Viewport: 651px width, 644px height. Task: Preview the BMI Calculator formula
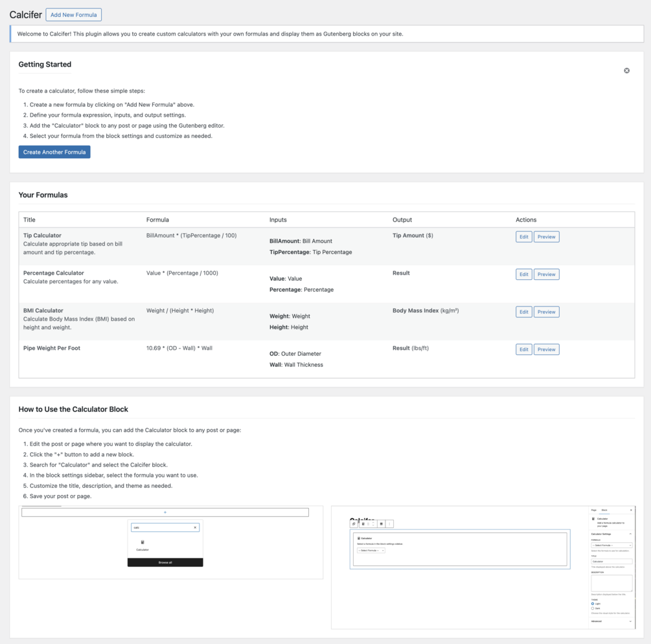click(x=546, y=312)
